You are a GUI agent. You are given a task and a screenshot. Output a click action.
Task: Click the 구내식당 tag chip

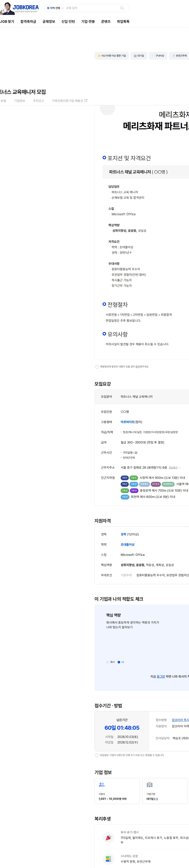158,56
